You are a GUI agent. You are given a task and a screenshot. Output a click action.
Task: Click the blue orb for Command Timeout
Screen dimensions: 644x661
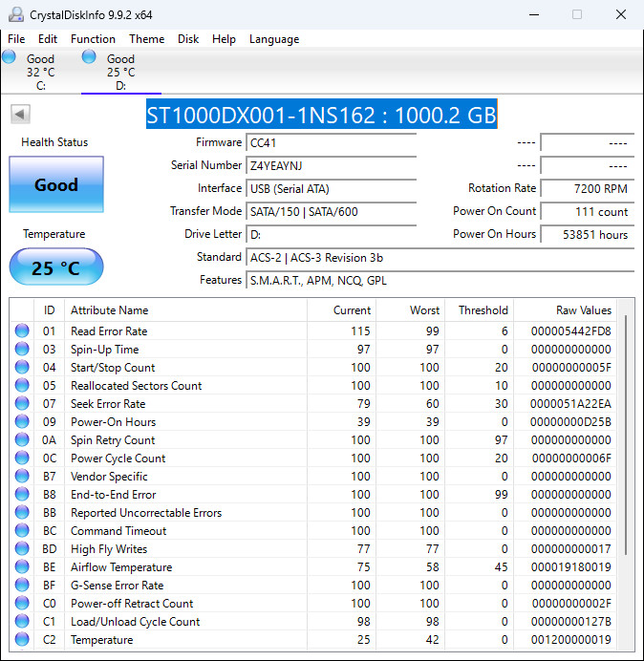(x=22, y=530)
